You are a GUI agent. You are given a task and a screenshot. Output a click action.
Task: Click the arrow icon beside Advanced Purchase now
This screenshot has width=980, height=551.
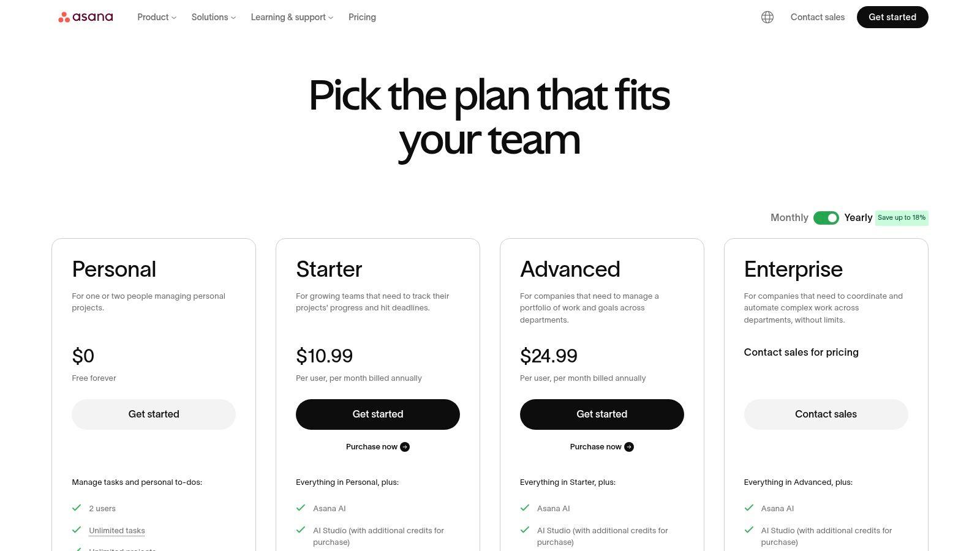click(629, 447)
